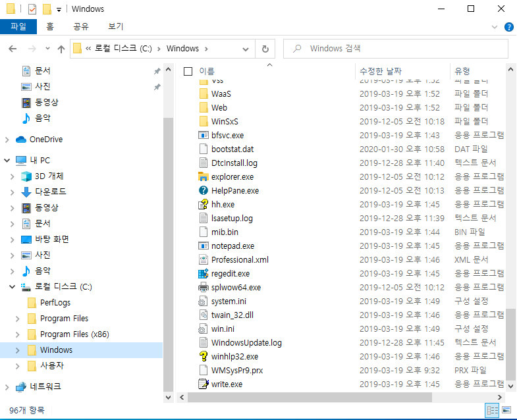This screenshot has width=517, height=420.
Task: Click write.exe icon
Action: tap(204, 384)
